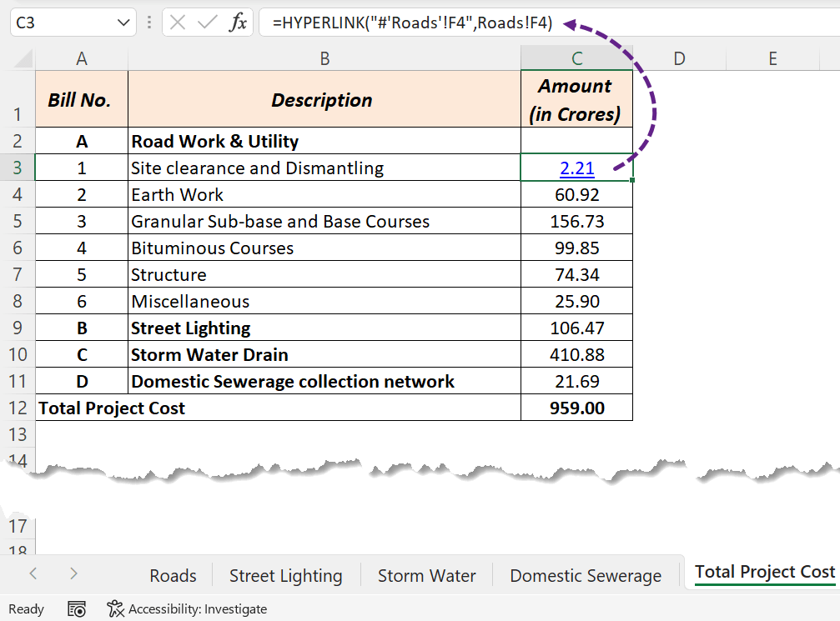Select the 'Road Work & Utility' cell

click(324, 141)
